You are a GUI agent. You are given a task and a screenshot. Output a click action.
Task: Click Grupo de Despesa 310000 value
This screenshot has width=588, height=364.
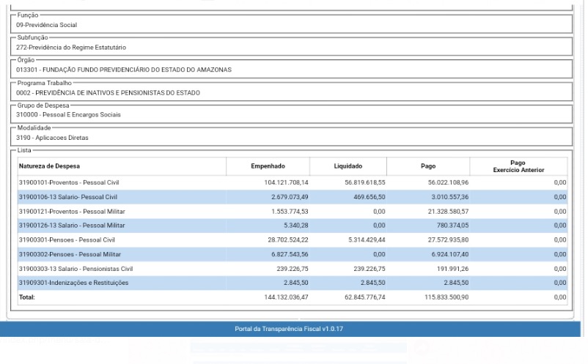coord(68,115)
